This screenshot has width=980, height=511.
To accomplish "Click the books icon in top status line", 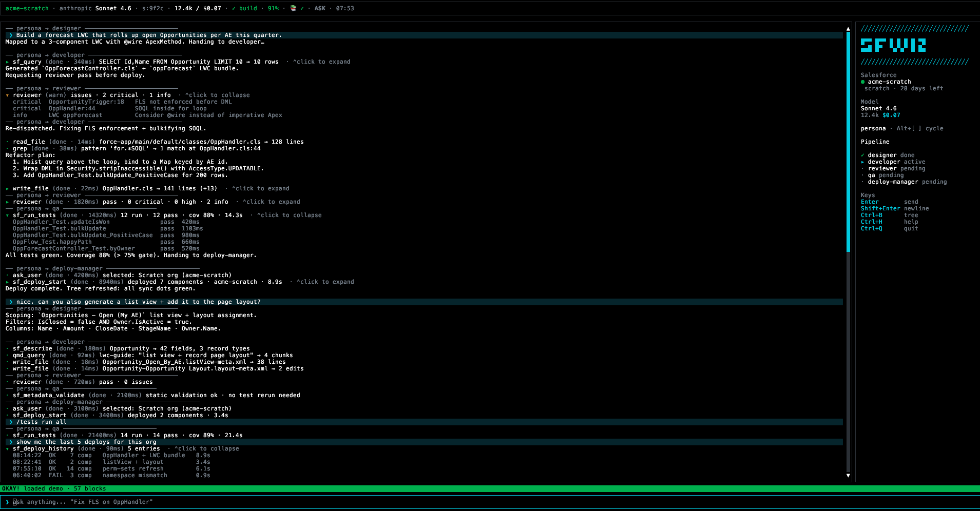I will point(293,8).
